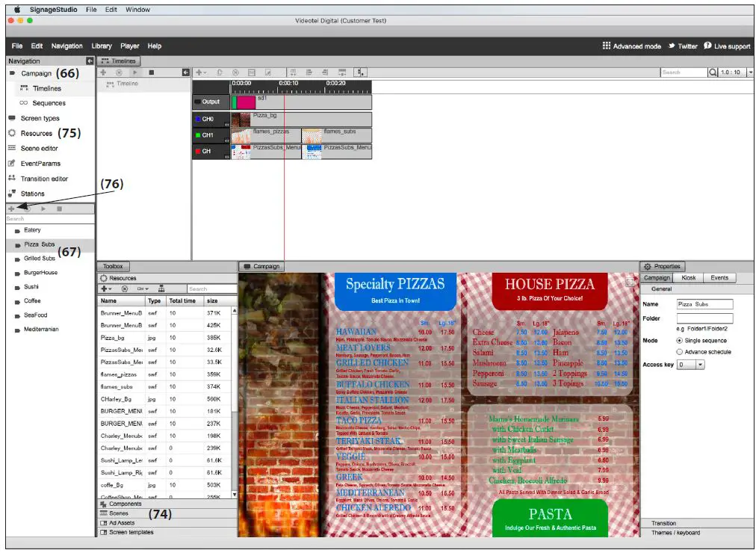
Task: Click the timeline search magnifier icon
Action: click(x=713, y=72)
